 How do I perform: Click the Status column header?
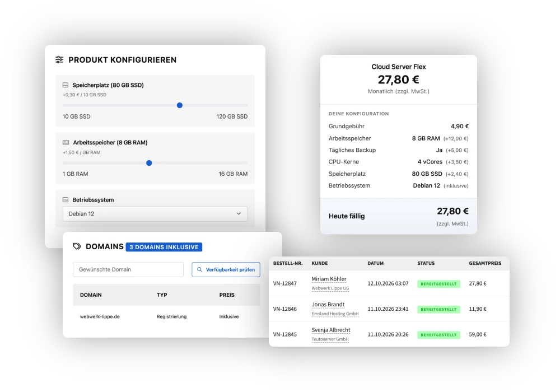click(x=426, y=263)
